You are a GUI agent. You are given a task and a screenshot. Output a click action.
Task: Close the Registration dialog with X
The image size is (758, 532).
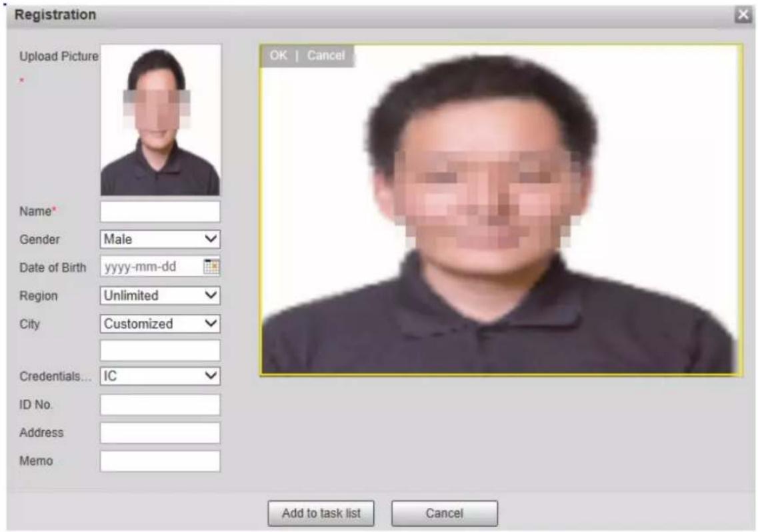pyautogui.click(x=743, y=15)
